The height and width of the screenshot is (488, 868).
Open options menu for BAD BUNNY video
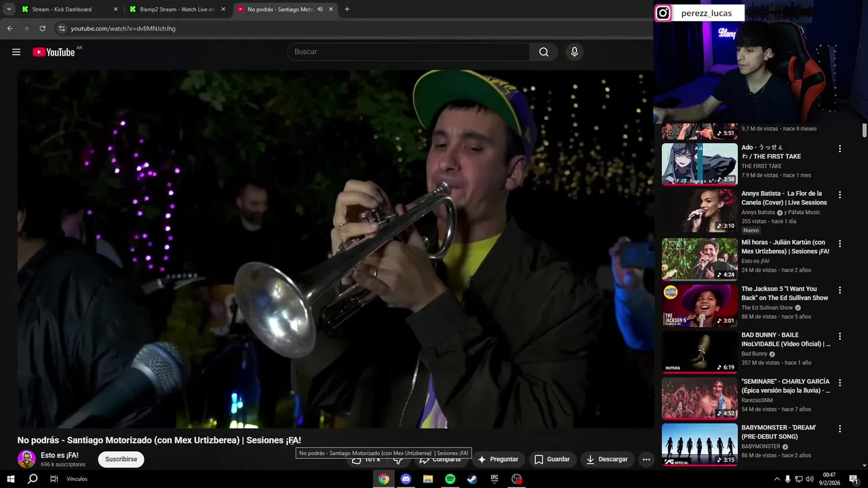[x=840, y=336]
